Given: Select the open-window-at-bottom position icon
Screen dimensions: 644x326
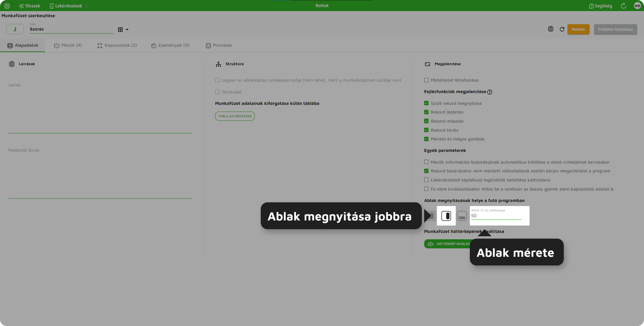Looking at the screenshot, I should coord(462,216).
